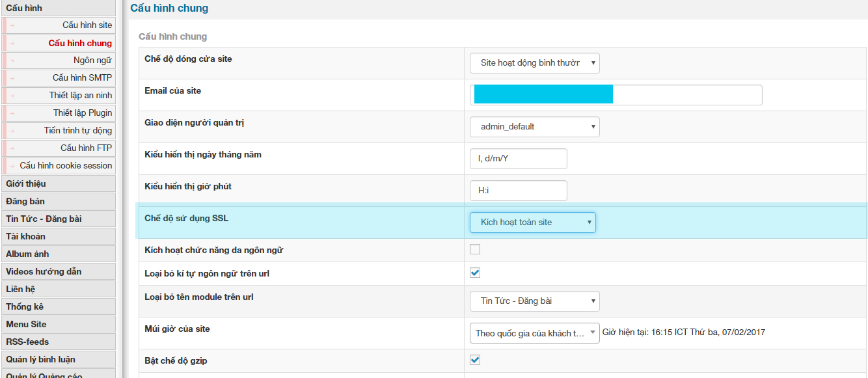Click the arrow icon beside Cấu hình cookie session
The width and height of the screenshot is (868, 378).
[x=12, y=166]
